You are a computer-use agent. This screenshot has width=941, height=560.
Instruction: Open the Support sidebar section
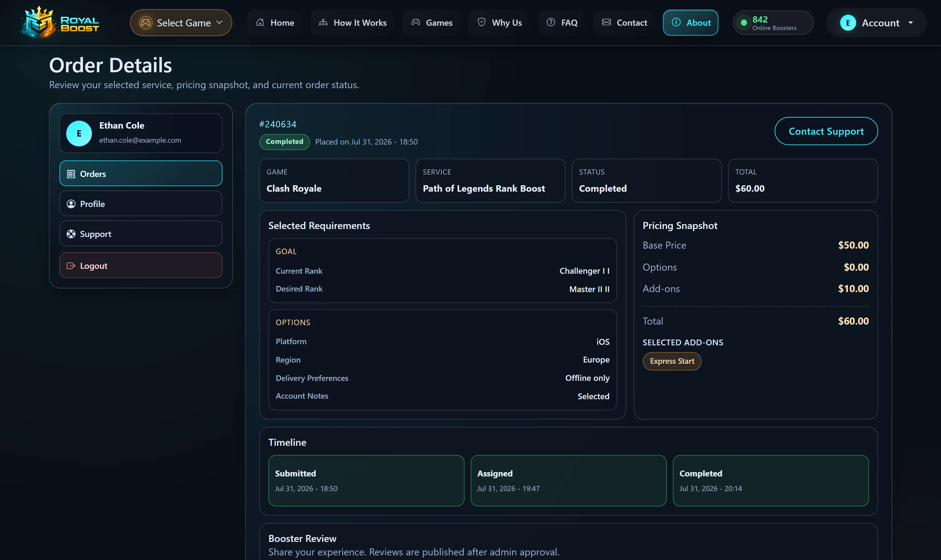click(x=141, y=234)
